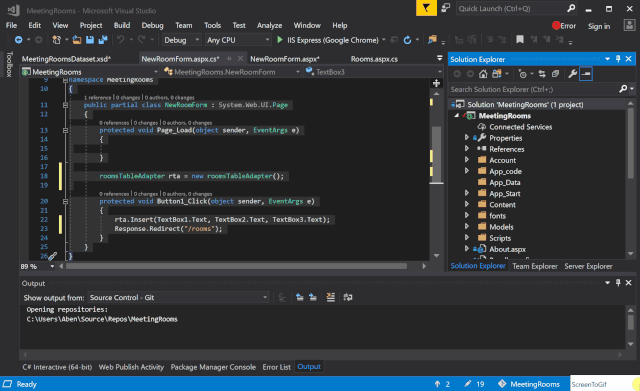
Task: Clear all output using Clear All icon
Action: point(331,298)
